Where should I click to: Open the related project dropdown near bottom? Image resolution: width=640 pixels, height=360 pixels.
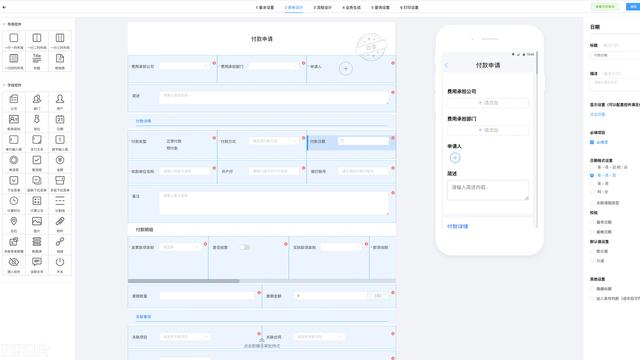click(x=185, y=337)
